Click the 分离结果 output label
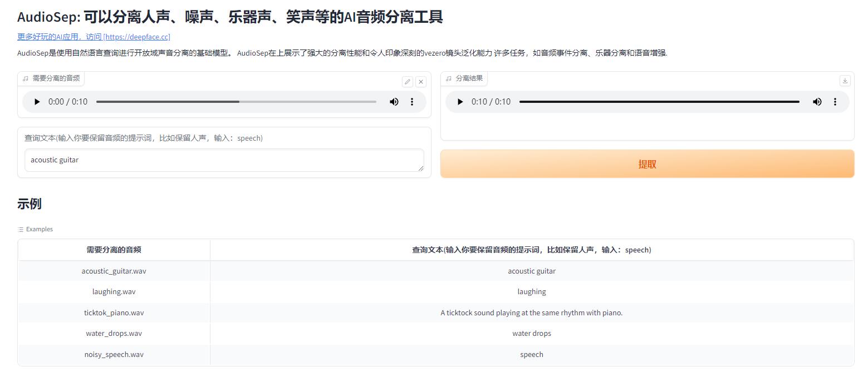 pyautogui.click(x=464, y=78)
